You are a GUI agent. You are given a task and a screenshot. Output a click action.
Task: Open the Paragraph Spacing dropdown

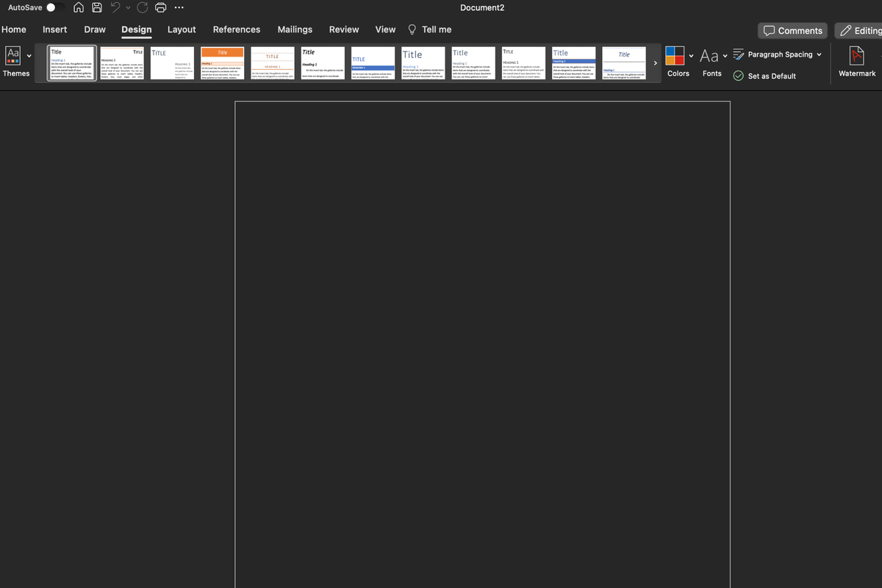click(x=778, y=54)
